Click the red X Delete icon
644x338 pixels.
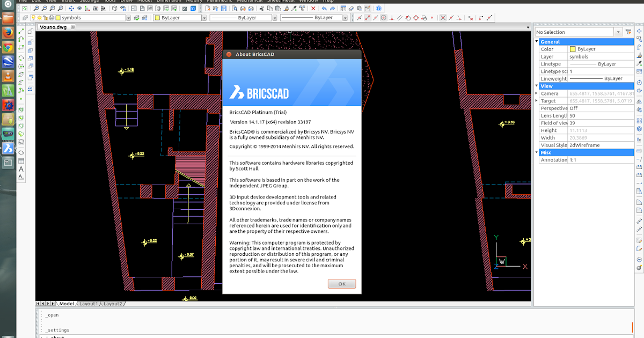coord(313,9)
